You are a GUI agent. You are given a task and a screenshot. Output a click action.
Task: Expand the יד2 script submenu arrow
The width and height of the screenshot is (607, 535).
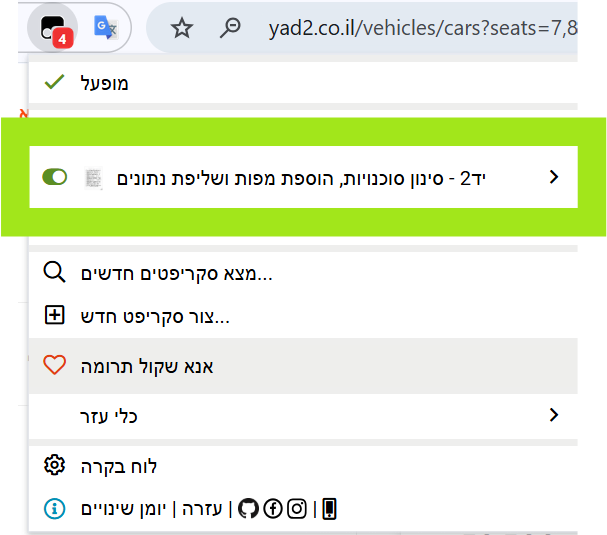click(x=554, y=177)
